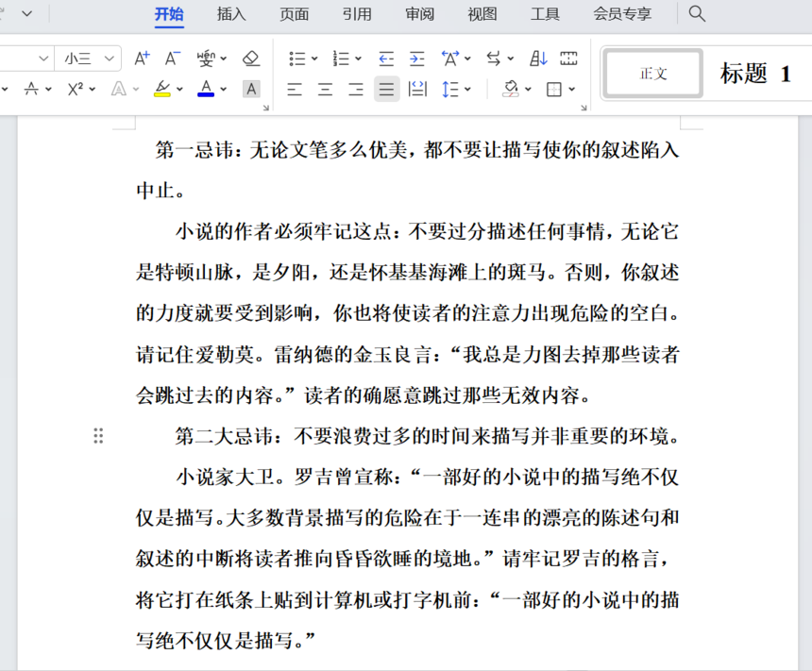Apply paragraph borders
Viewport: 812px width, 671px height.
pos(554,89)
